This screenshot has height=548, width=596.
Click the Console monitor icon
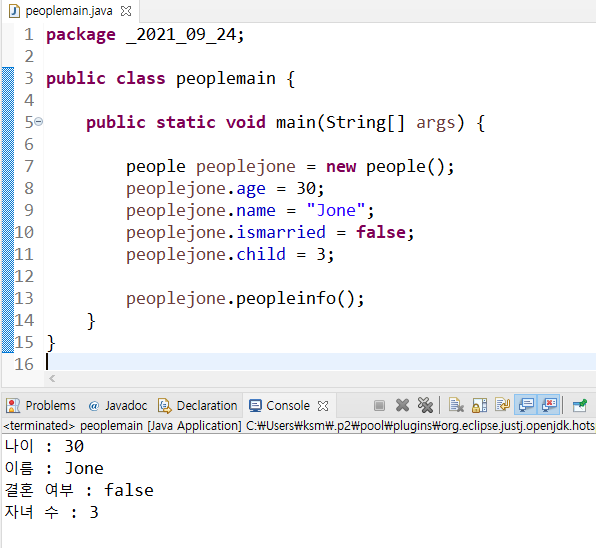(x=255, y=405)
